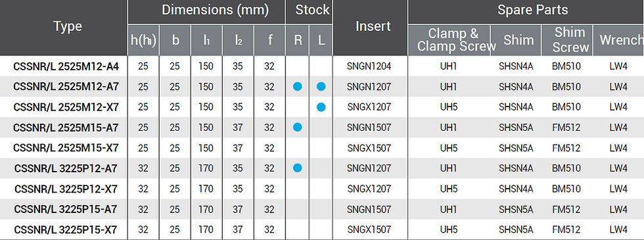Click the R stock dot for CSSNR/L 2525M12-A7
Viewport: 644px width, 240px height.
(x=298, y=87)
